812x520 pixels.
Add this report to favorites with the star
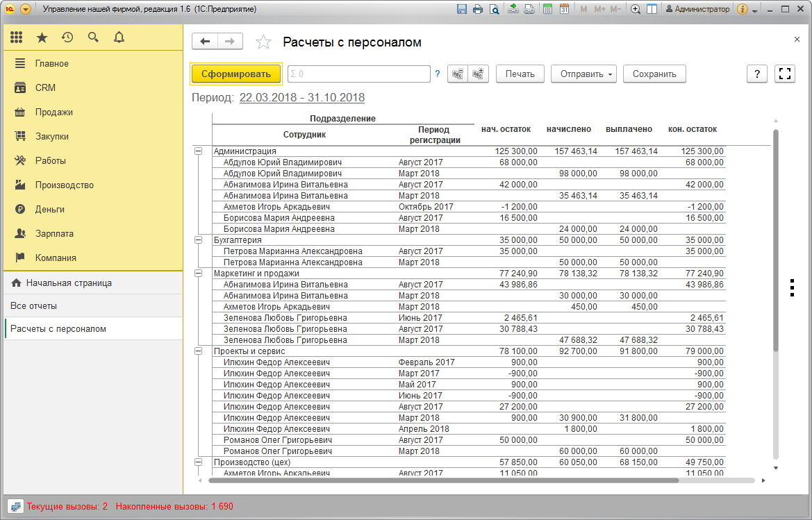point(263,42)
